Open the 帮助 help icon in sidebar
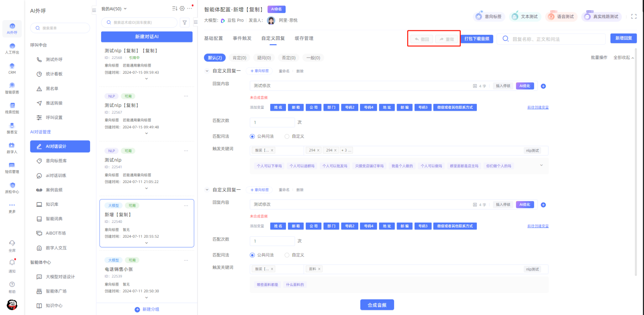Screen dimensions: 644x315 point(12,285)
